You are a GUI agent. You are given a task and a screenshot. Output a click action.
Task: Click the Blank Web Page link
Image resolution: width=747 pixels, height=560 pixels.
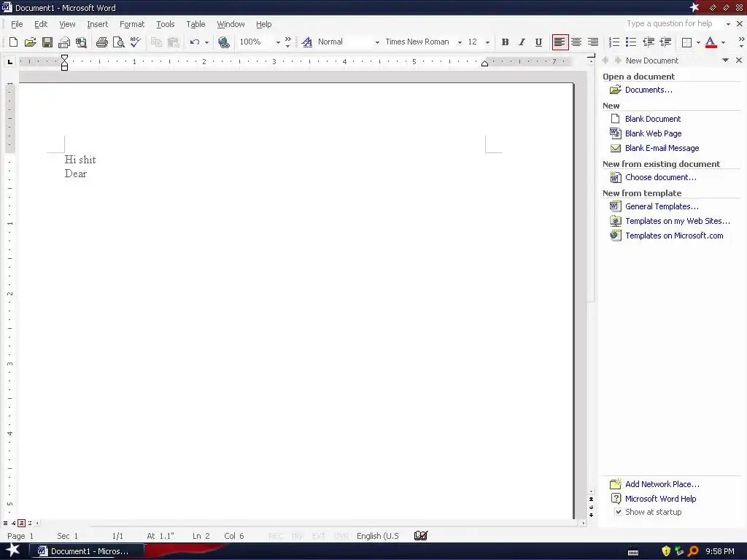pyautogui.click(x=653, y=133)
